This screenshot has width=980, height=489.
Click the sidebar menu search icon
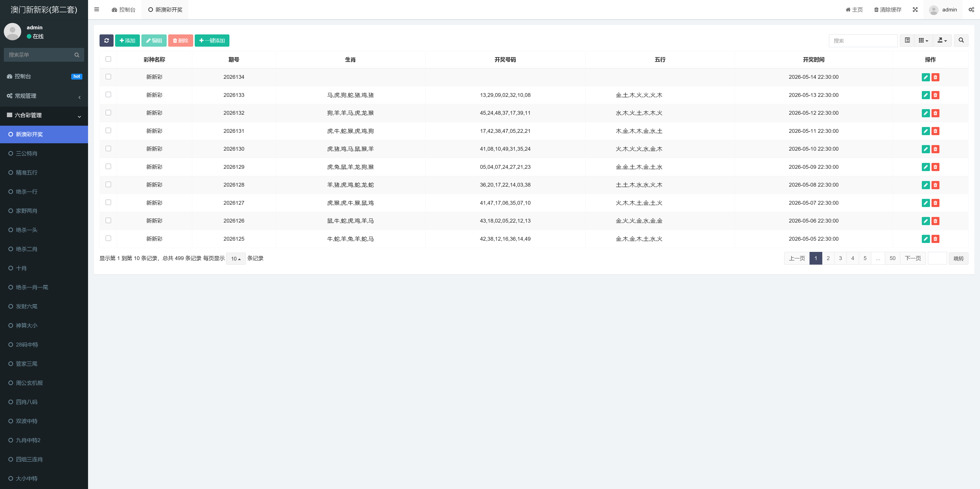(x=77, y=55)
